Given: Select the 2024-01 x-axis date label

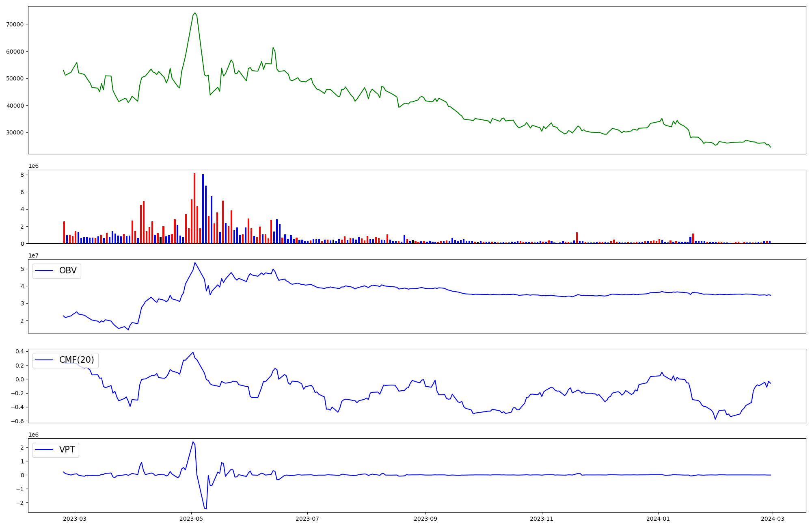Looking at the screenshot, I should click(658, 519).
